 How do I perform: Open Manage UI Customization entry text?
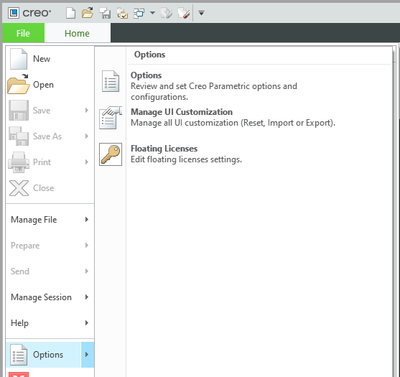[182, 112]
